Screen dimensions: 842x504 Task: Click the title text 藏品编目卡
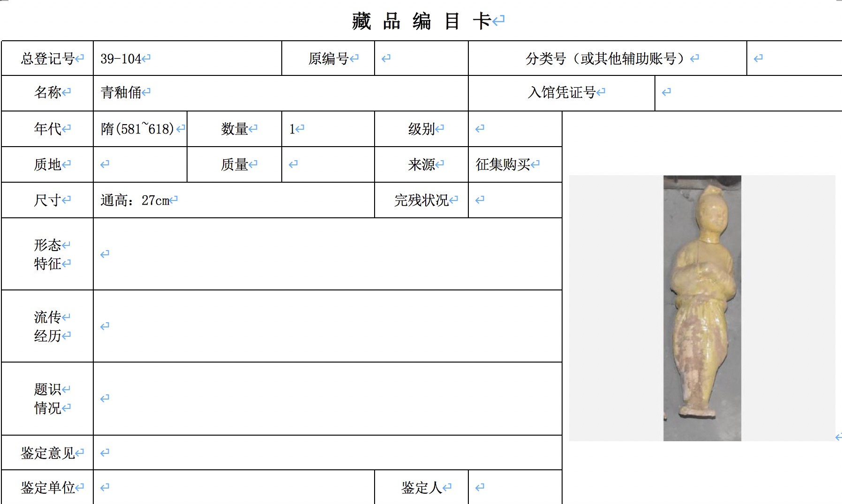coord(421,21)
